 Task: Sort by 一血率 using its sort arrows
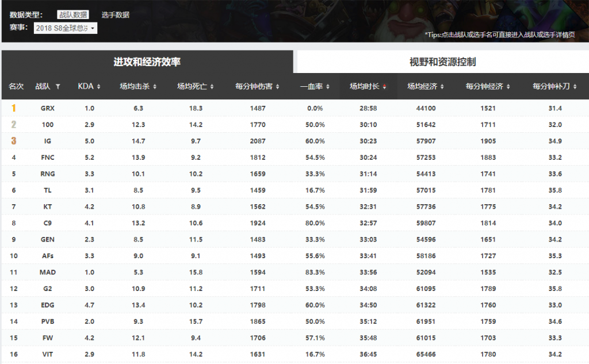pos(328,86)
